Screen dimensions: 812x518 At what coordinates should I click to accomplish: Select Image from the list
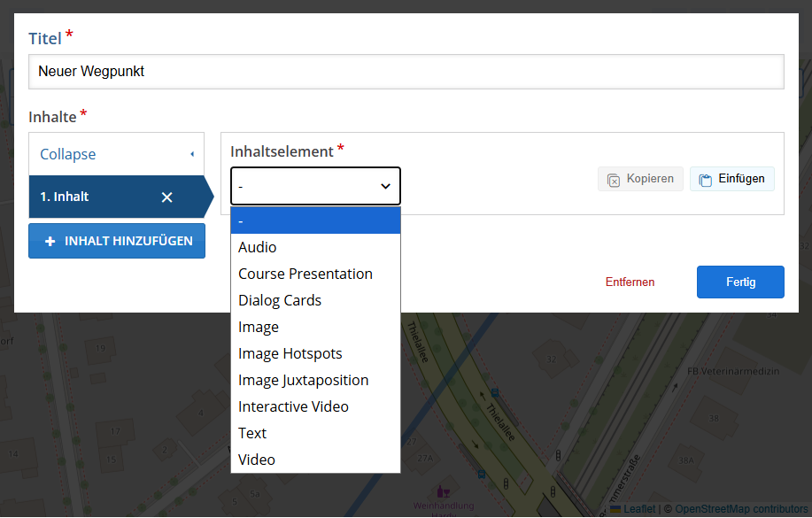(x=259, y=327)
